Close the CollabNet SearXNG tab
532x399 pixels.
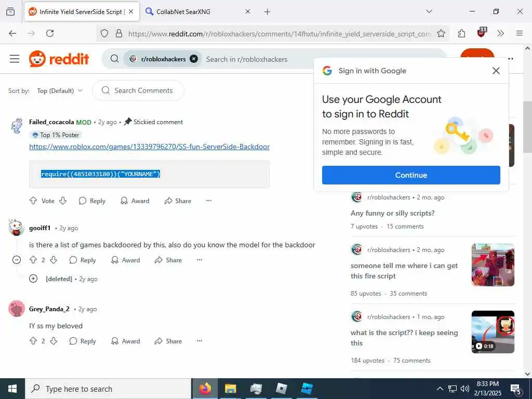248,11
